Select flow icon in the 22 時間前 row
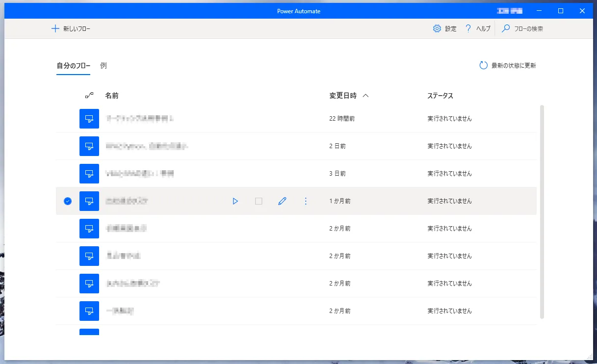This screenshot has height=364, width=597. 89,119
